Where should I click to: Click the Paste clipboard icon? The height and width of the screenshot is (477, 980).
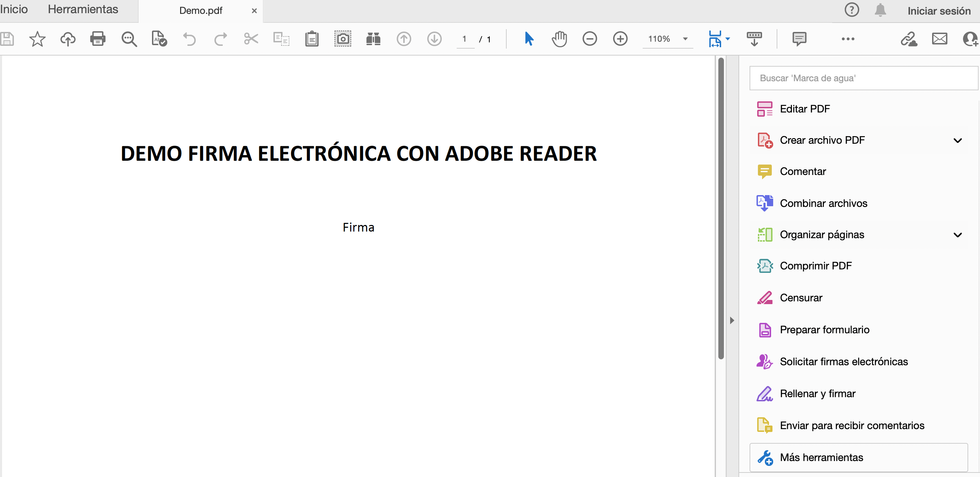click(312, 39)
